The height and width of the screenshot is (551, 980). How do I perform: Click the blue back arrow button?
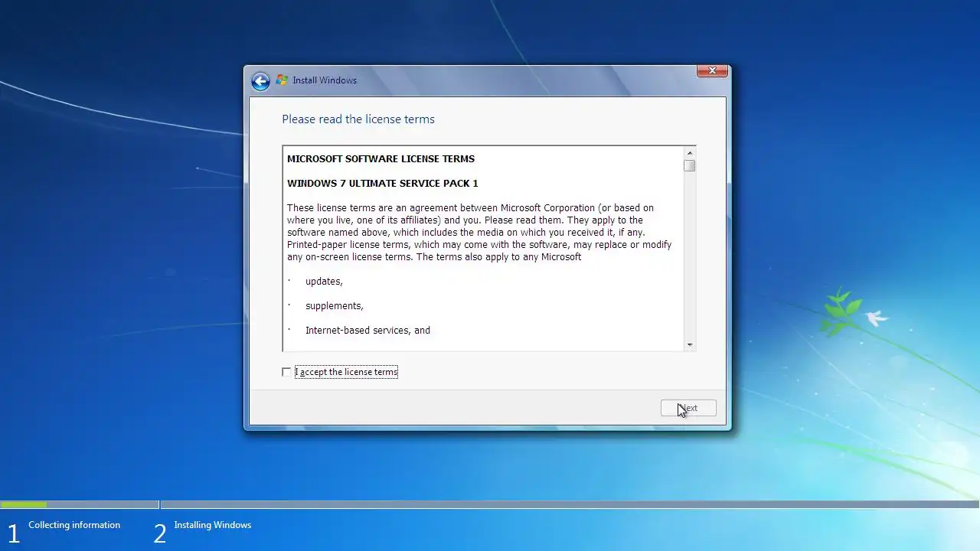[x=260, y=81]
